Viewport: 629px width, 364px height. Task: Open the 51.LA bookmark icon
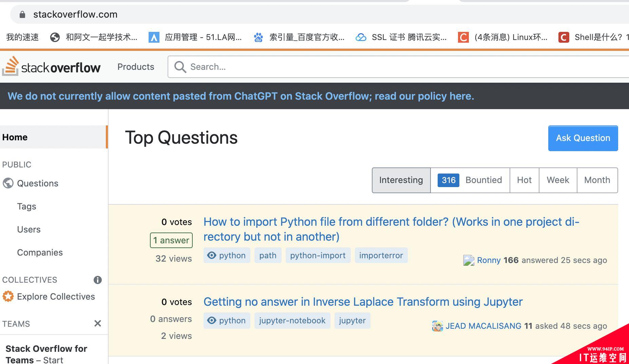click(154, 37)
